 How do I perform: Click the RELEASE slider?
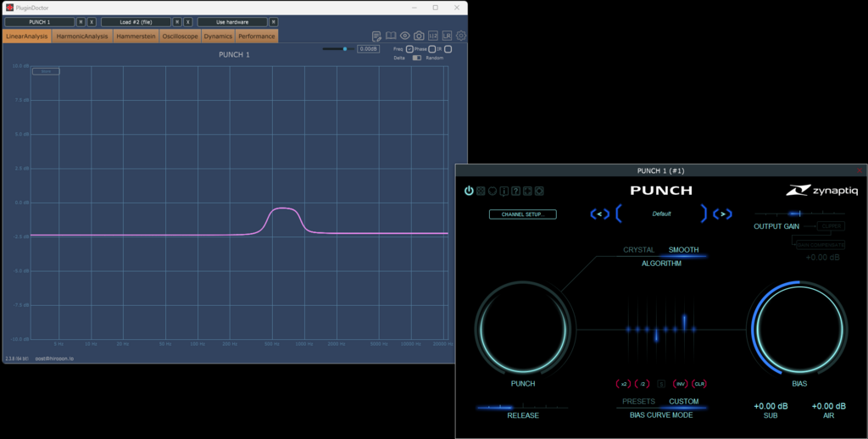pyautogui.click(x=522, y=408)
